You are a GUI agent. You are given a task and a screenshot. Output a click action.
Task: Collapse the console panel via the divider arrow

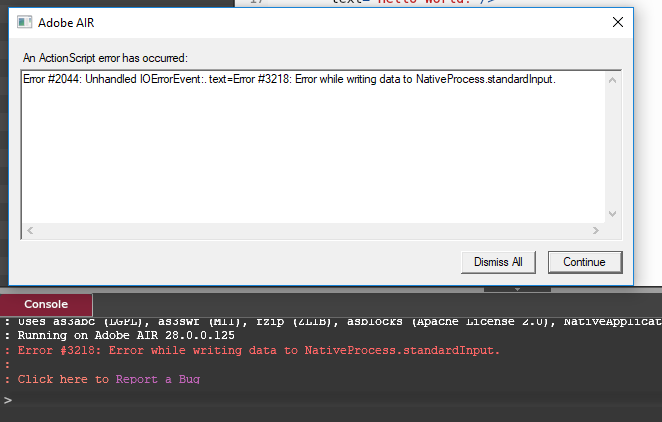(517, 289)
